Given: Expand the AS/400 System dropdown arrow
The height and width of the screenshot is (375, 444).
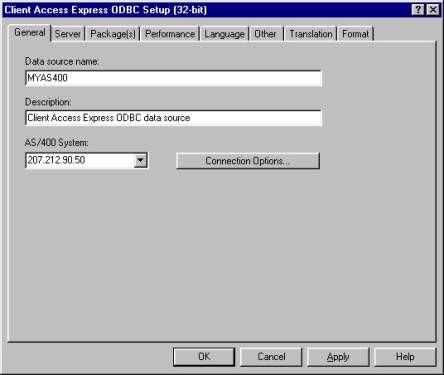Looking at the screenshot, I should coord(141,160).
